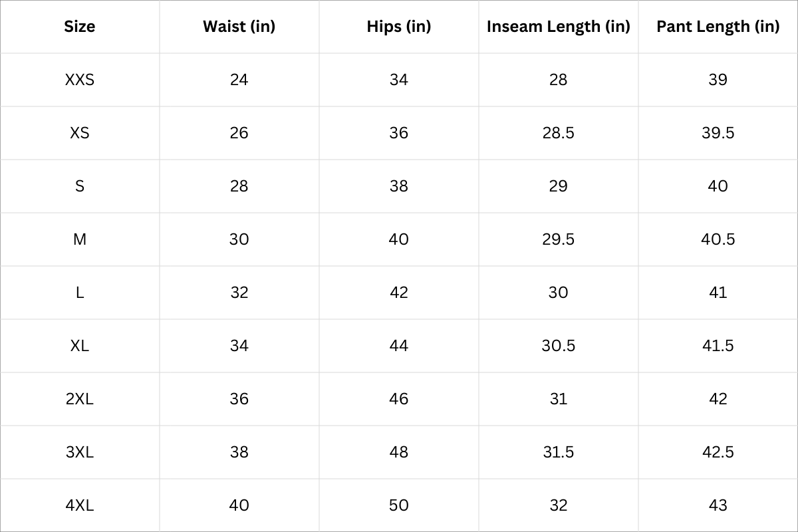Click the M size cell
Screen dimensions: 798x532
pyautogui.click(x=80, y=239)
